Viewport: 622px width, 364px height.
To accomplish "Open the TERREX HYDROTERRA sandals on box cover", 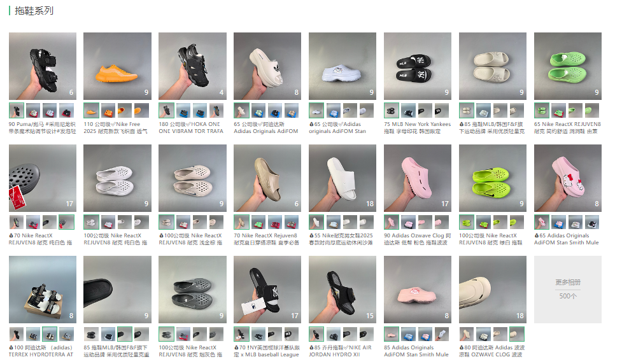I will click(43, 290).
